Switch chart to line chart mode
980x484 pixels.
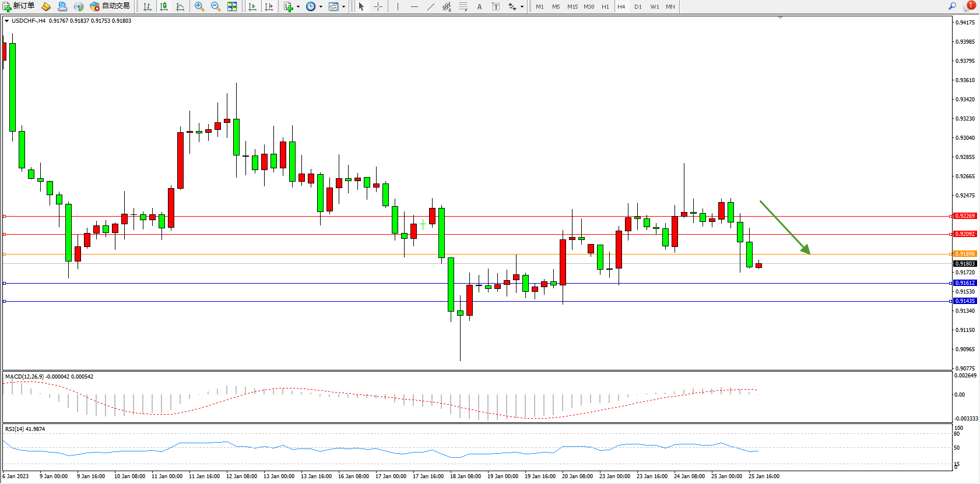180,6
